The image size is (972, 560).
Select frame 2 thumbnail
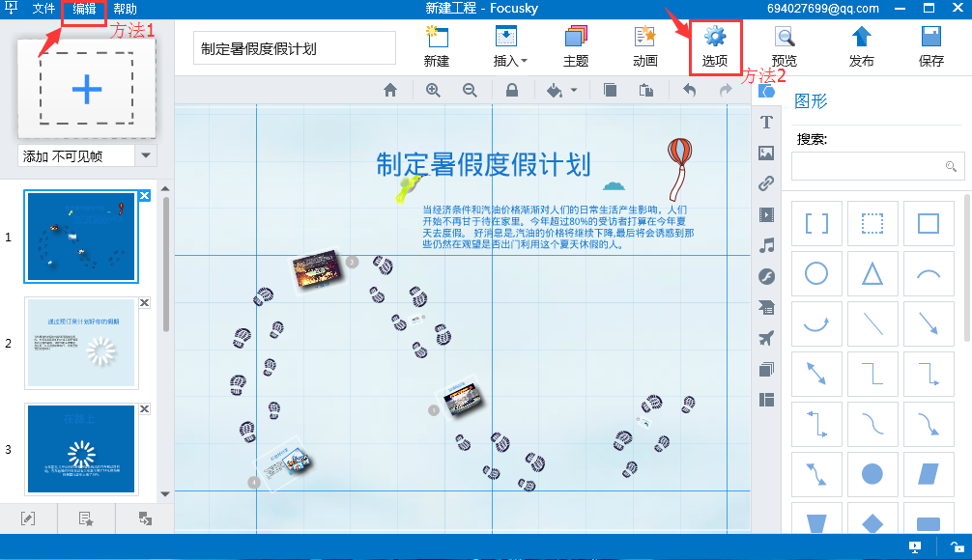tap(81, 343)
